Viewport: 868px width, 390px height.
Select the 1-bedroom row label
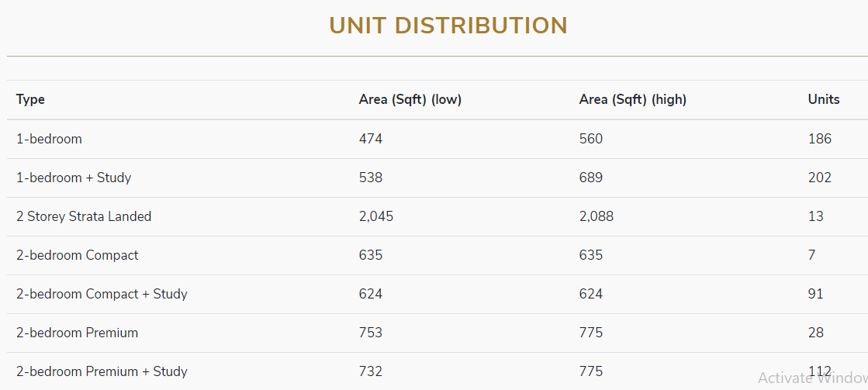point(49,139)
